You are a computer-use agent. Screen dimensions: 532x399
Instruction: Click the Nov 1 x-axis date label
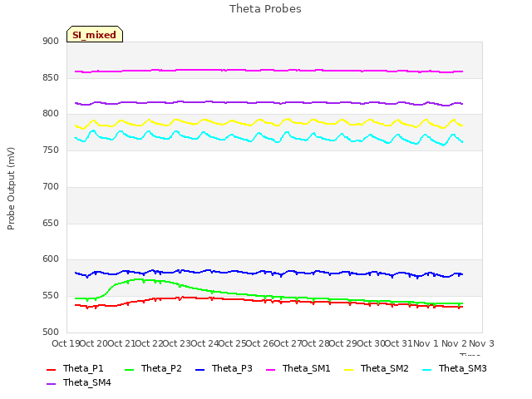click(426, 343)
